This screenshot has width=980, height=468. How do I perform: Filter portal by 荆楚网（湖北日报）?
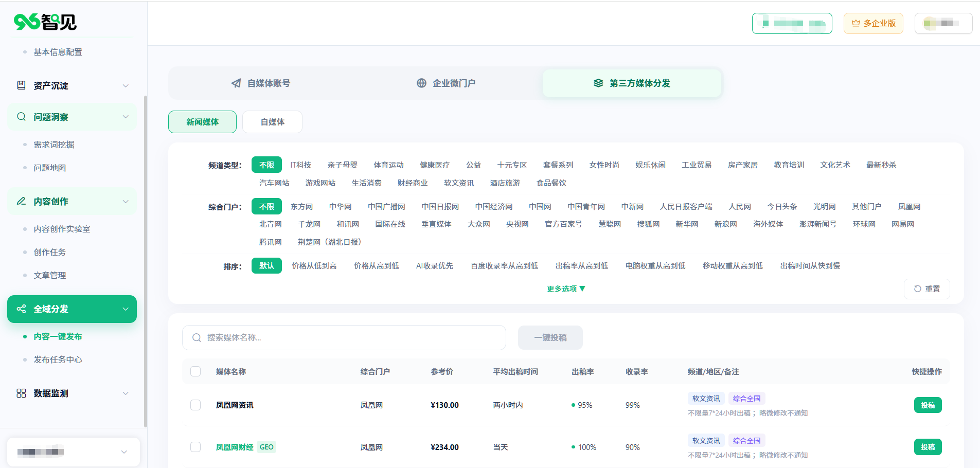(x=331, y=242)
